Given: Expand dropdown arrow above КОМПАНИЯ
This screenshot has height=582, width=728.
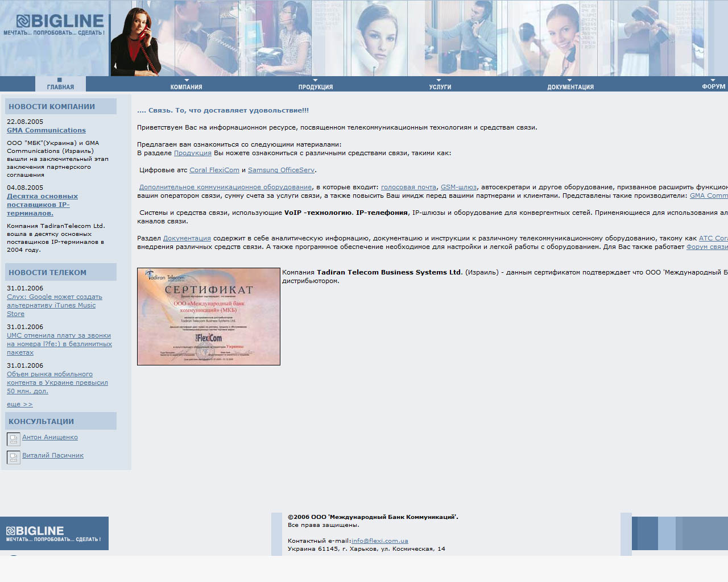Looking at the screenshot, I should click(x=187, y=80).
